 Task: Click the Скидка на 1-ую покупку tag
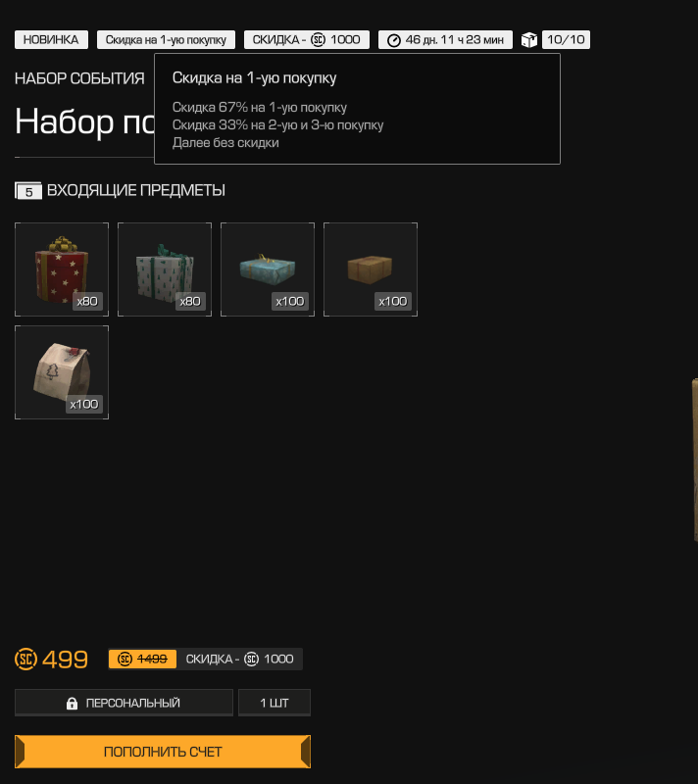(x=166, y=39)
